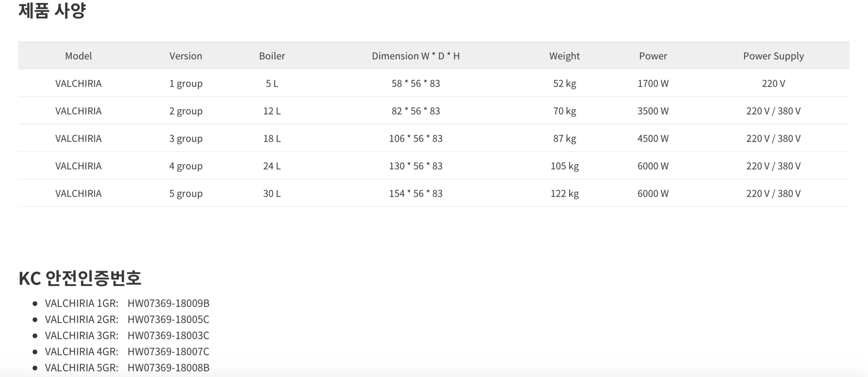Click the Weight column header
868x377 pixels.
564,56
